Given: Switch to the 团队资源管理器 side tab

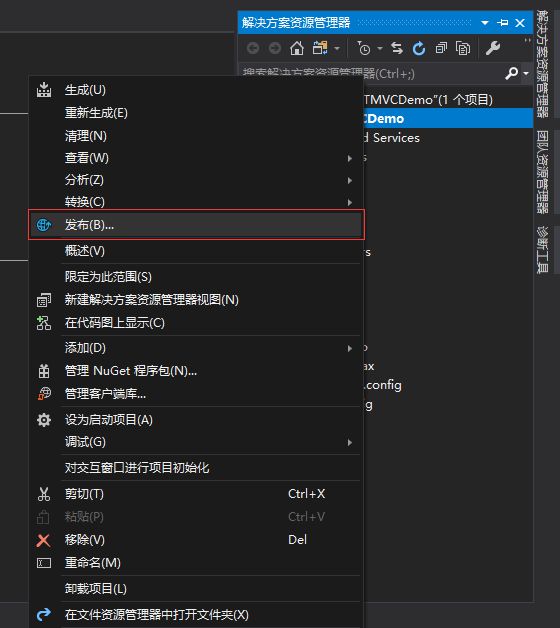Looking at the screenshot, I should tap(542, 172).
